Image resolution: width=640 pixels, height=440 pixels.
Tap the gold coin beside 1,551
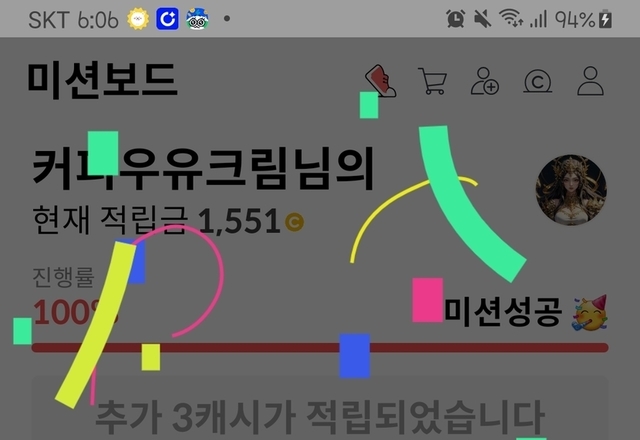click(x=294, y=222)
